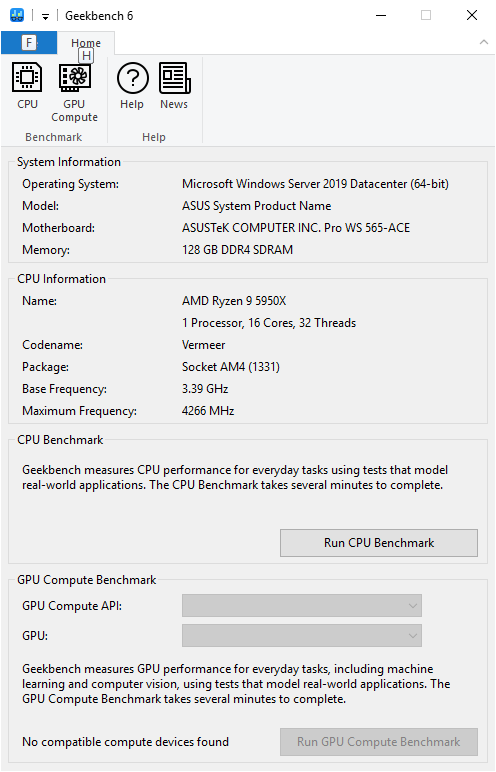Open the News ribbon icon
Viewport: 496px width, 772px height.
click(x=174, y=86)
